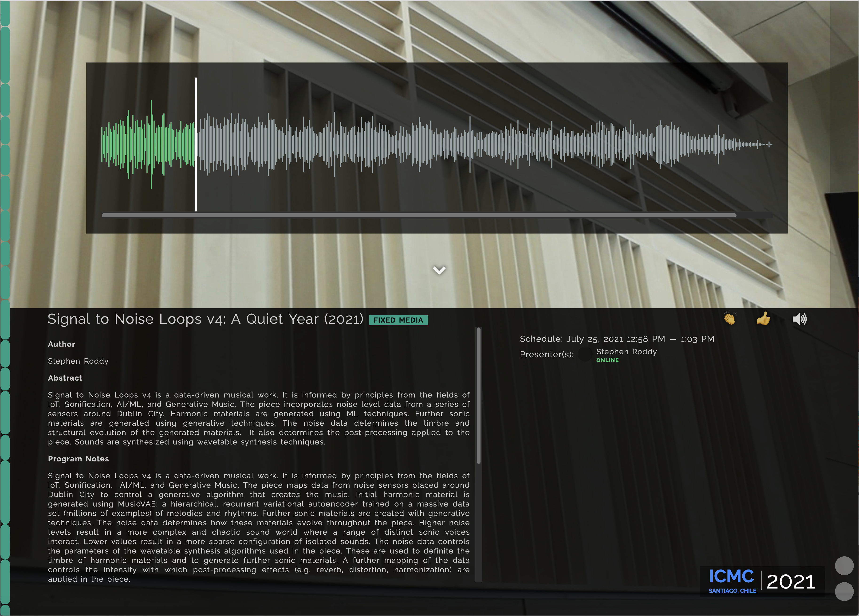
Task: Click the played green waveform section
Action: (x=148, y=145)
